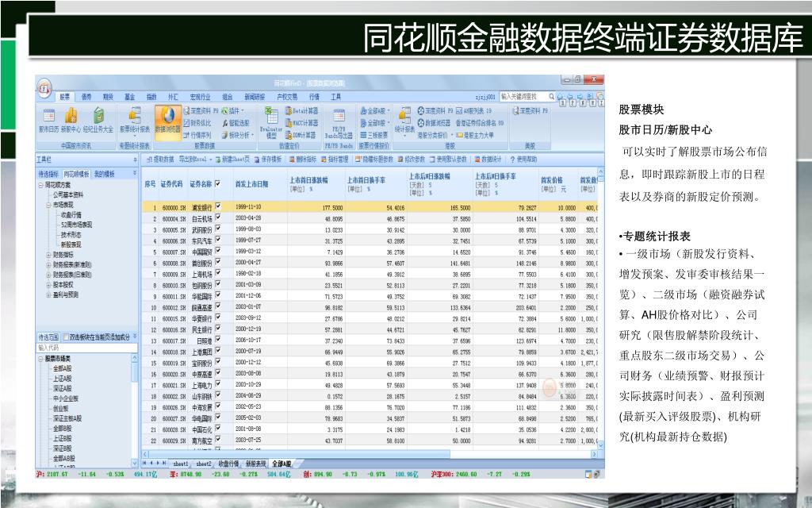Image resolution: width=812 pixels, height=508 pixels.
Task: Switch to the 债券 ribbon tab
Action: [86, 96]
